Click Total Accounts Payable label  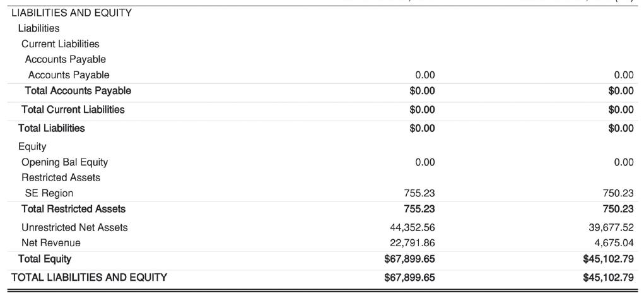point(78,90)
